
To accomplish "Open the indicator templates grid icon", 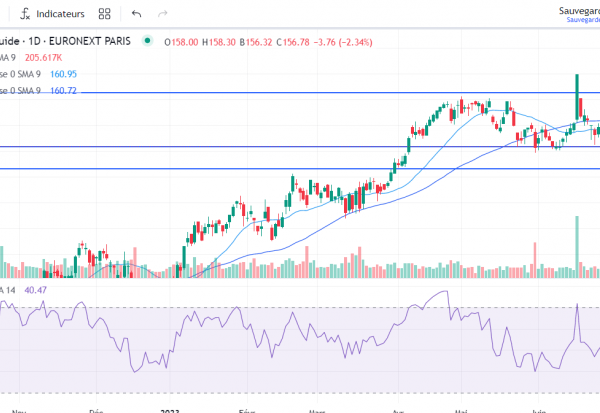I will 106,14.
